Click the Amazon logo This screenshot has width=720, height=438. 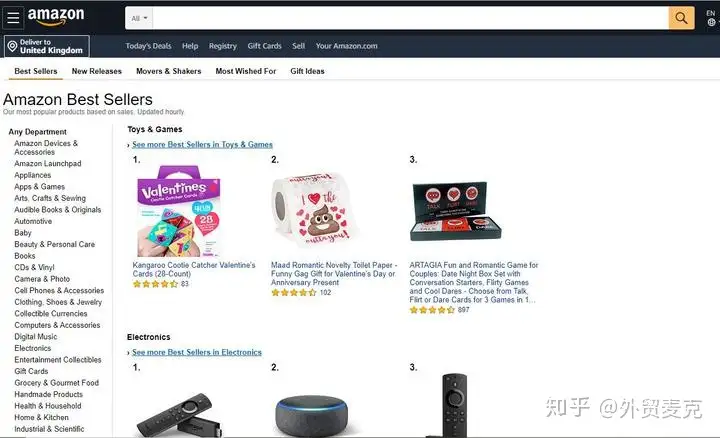56,17
